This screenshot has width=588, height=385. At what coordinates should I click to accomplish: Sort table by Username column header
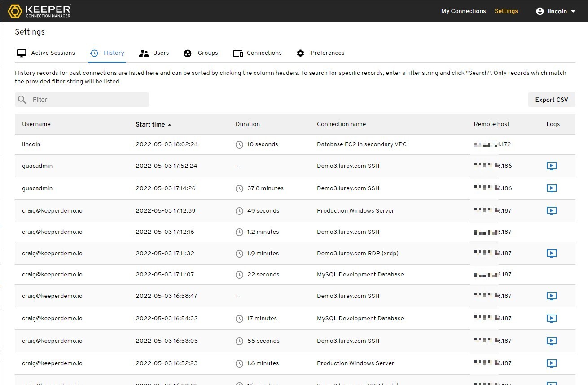point(36,124)
